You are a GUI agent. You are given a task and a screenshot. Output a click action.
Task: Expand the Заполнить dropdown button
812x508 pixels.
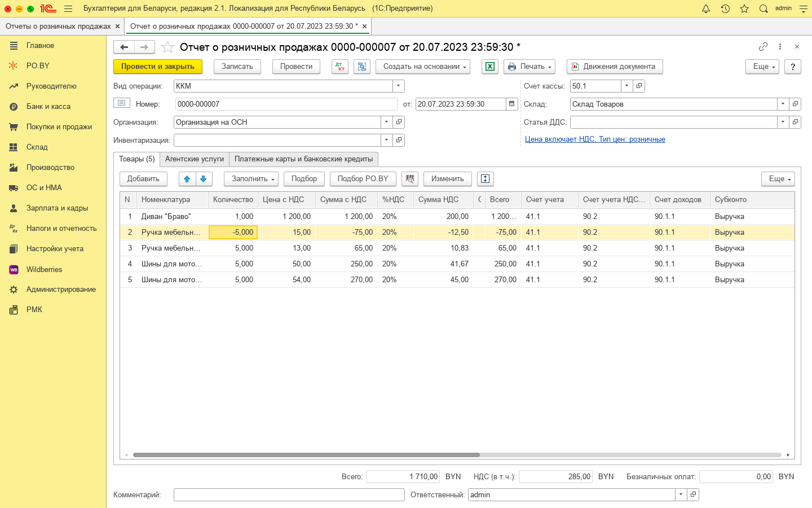[251, 179]
